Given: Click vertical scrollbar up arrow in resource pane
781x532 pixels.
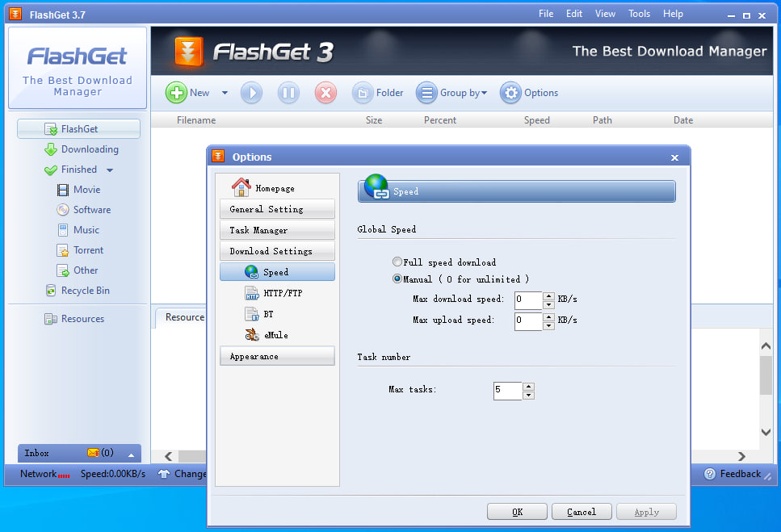Looking at the screenshot, I should tap(766, 346).
